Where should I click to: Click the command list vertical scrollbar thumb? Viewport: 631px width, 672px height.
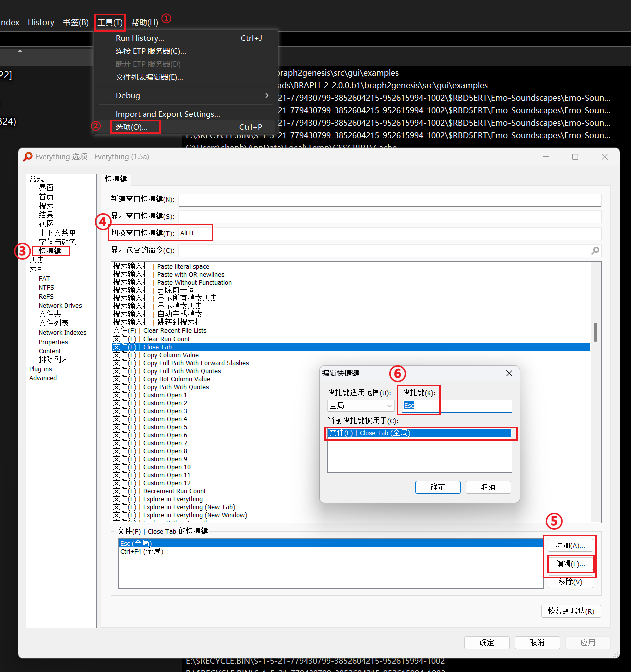pyautogui.click(x=596, y=331)
